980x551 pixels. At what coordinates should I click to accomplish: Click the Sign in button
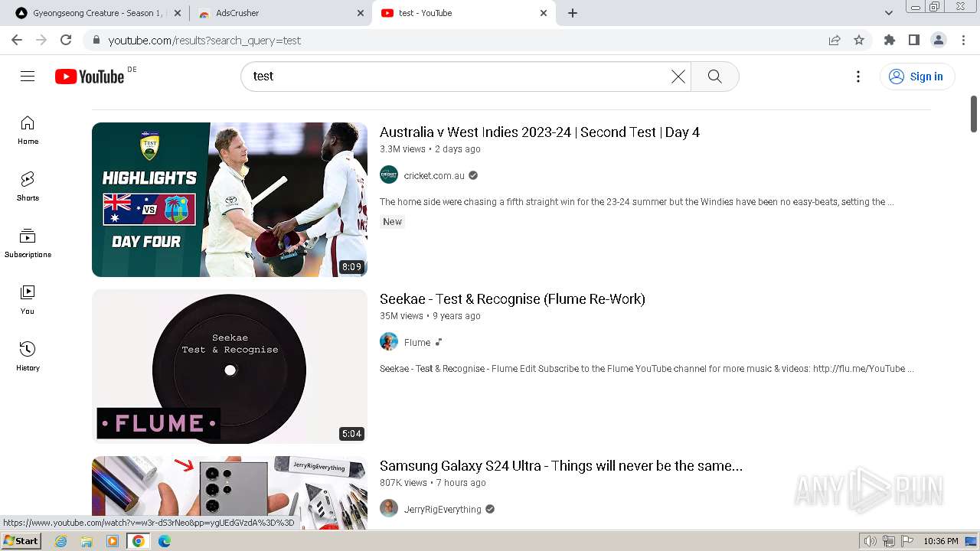click(916, 77)
